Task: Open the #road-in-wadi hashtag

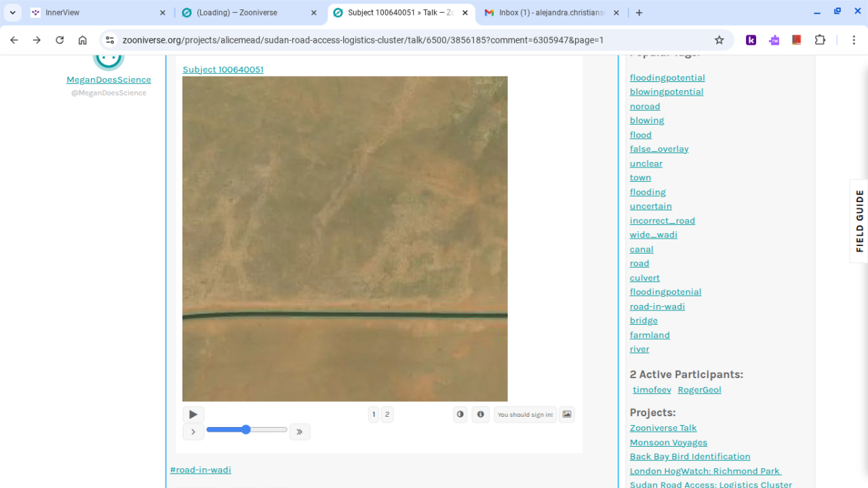Action: point(201,470)
